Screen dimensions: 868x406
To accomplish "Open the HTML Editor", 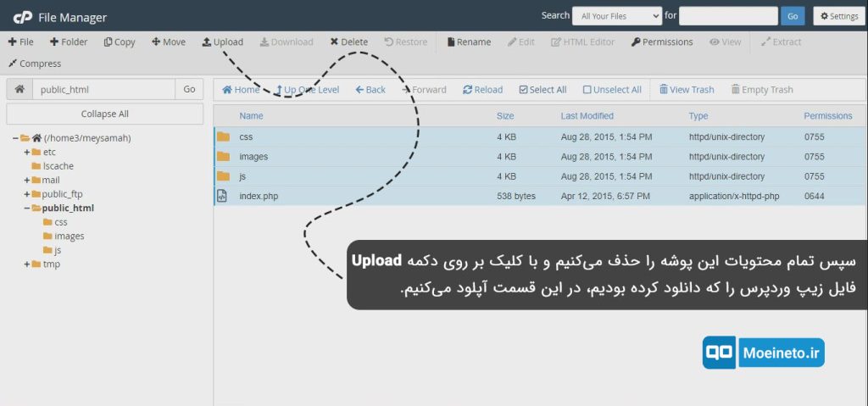I will [x=583, y=42].
